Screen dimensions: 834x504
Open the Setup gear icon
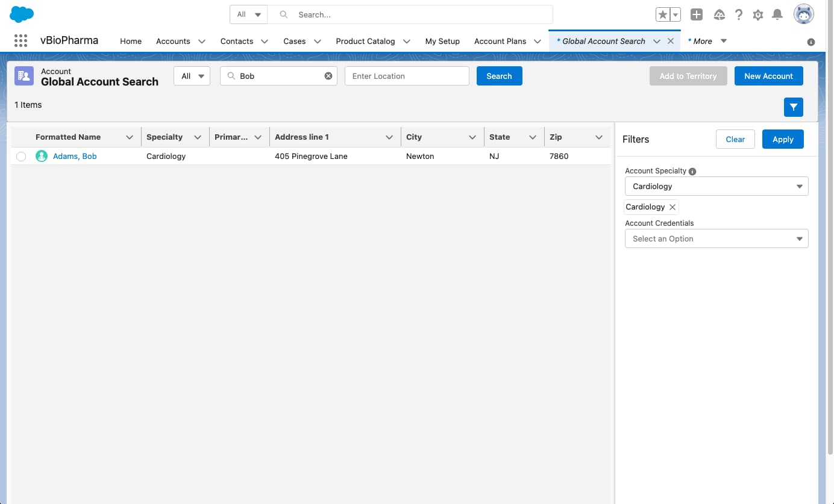coord(758,15)
